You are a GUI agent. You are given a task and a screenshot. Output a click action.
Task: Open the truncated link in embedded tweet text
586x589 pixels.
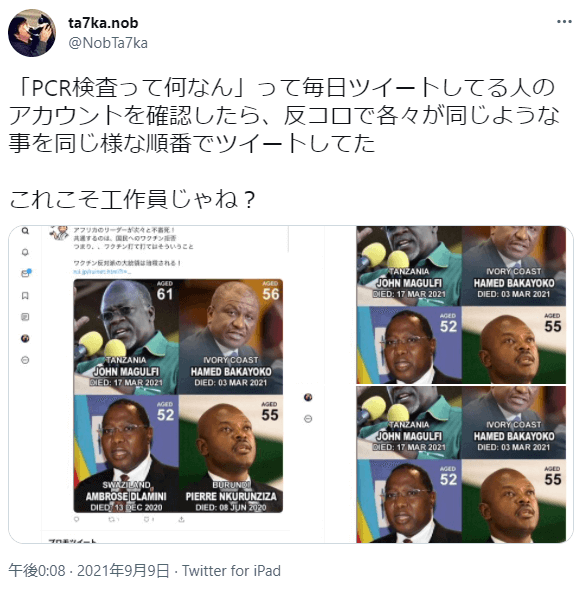coord(102,272)
